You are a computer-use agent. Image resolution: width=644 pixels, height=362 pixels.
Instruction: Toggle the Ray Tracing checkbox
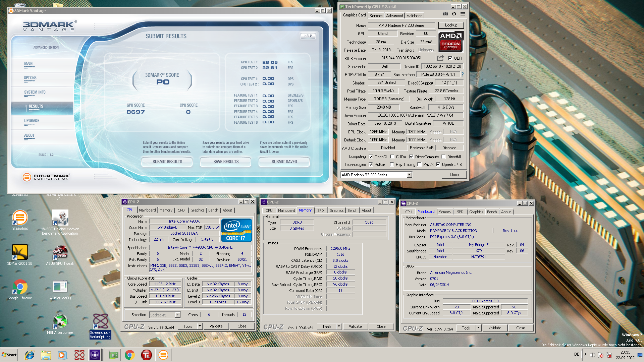tap(392, 164)
